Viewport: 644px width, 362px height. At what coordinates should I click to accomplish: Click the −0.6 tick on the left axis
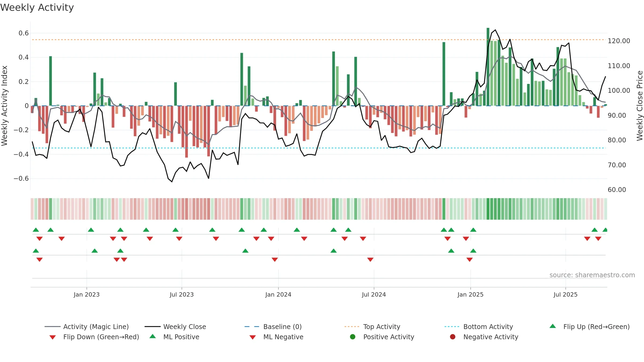21,178
